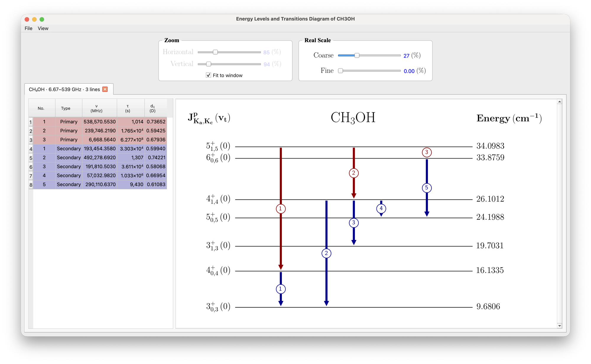Click red transition marker 2 in diagram
This screenshot has height=364, width=591.
click(354, 173)
